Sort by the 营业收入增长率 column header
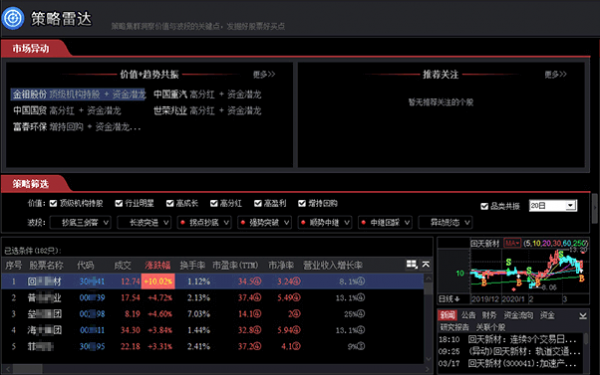600x375 pixels. point(333,265)
